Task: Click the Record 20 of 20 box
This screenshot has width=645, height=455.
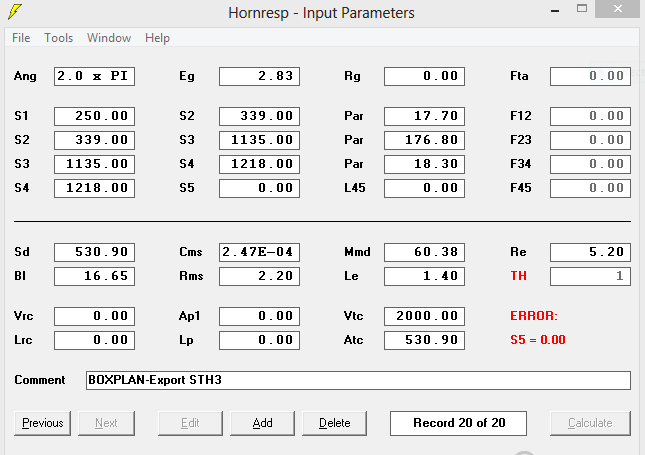Action: pyautogui.click(x=458, y=423)
